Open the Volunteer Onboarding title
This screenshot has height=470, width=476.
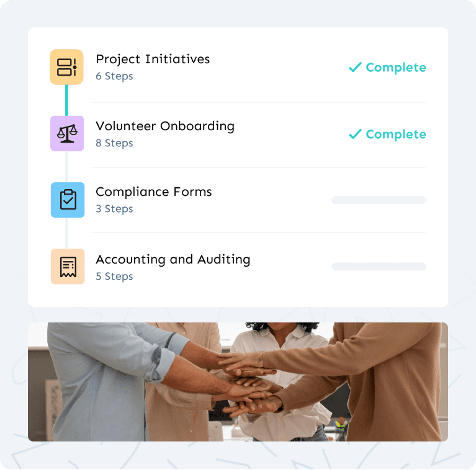click(x=165, y=126)
